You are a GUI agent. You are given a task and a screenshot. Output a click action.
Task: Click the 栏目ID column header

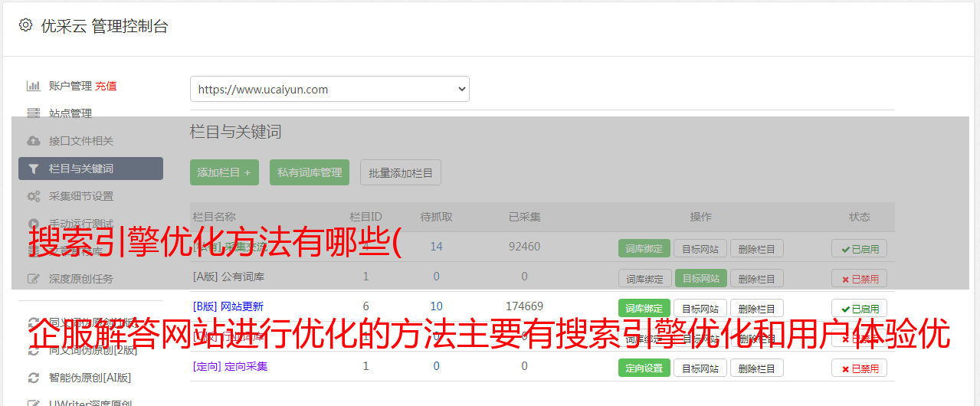click(x=365, y=217)
